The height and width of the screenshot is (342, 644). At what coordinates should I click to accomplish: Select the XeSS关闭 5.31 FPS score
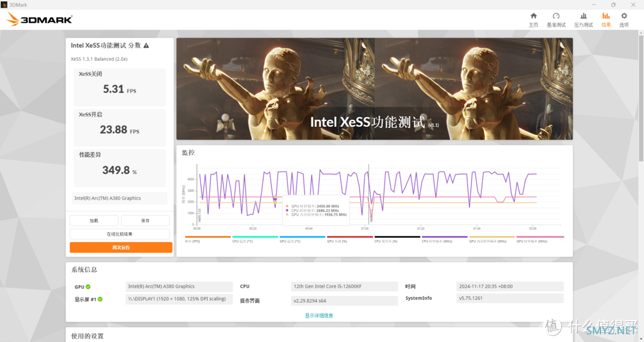[119, 87]
